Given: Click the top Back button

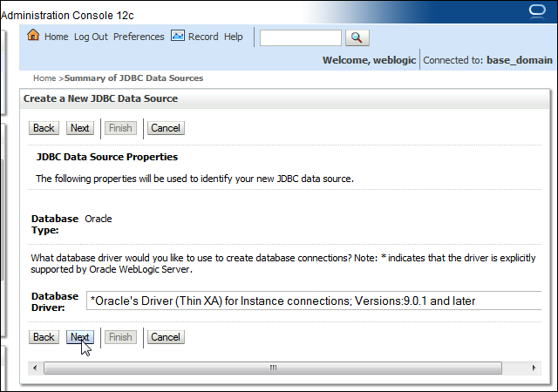Looking at the screenshot, I should [x=44, y=128].
